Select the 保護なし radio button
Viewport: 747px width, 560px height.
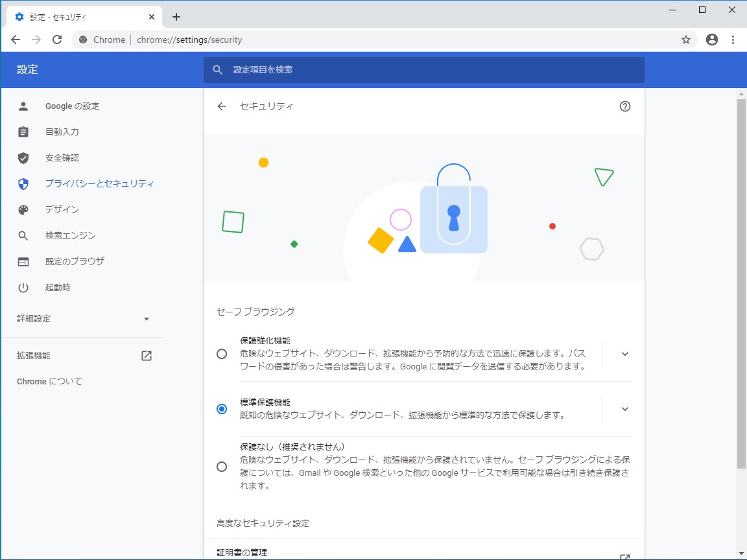tap(221, 466)
